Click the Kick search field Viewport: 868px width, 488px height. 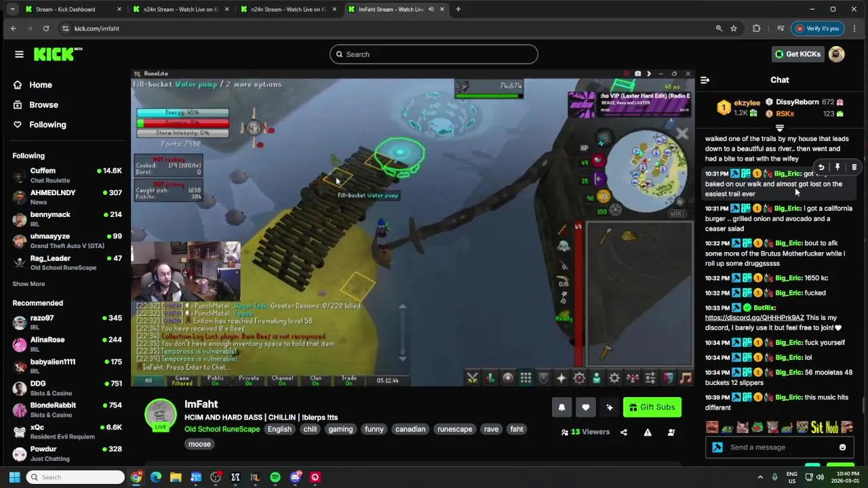pos(434,54)
